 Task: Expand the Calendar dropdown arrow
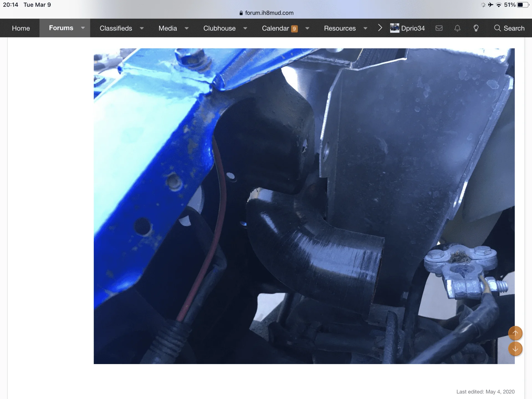pyautogui.click(x=307, y=28)
